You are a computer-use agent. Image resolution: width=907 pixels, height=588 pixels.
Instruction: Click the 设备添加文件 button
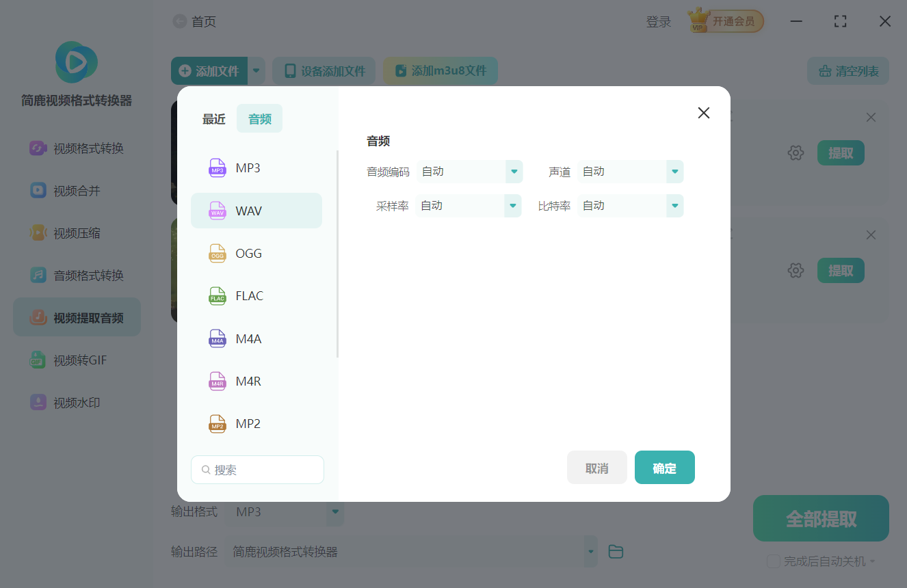(x=324, y=70)
